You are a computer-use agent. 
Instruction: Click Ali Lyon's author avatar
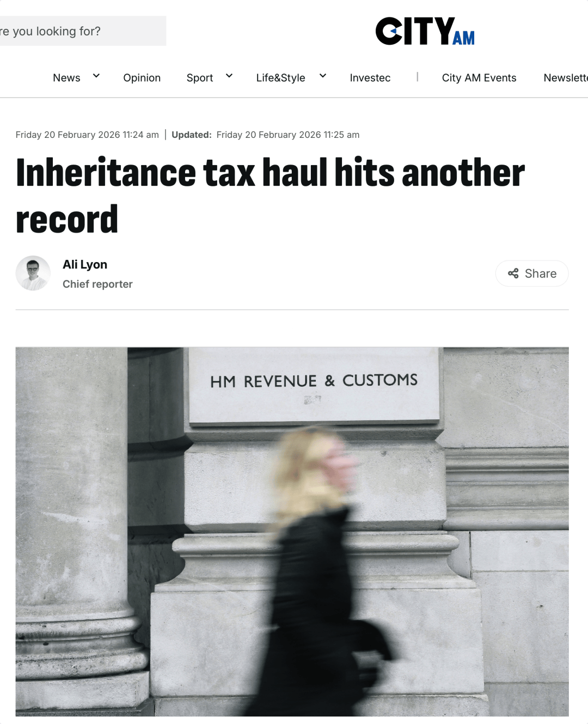click(x=33, y=273)
